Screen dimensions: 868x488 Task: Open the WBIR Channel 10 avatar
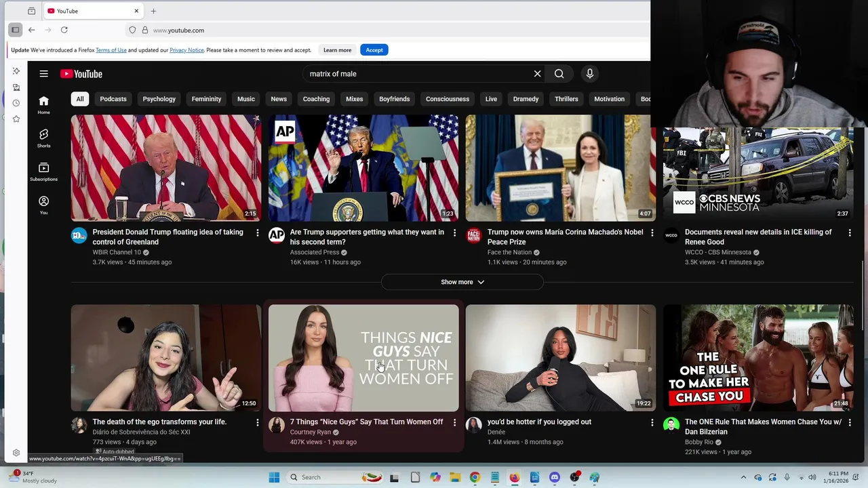tap(79, 235)
